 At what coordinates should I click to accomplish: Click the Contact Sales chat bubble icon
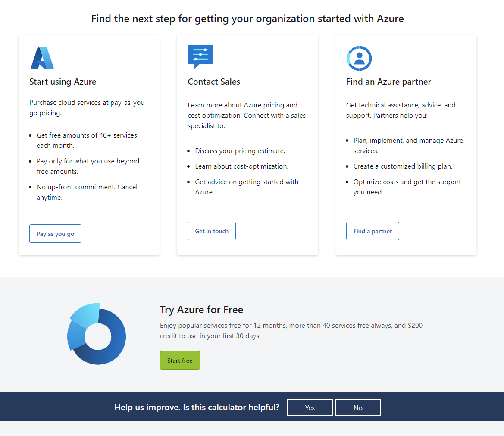[200, 56]
